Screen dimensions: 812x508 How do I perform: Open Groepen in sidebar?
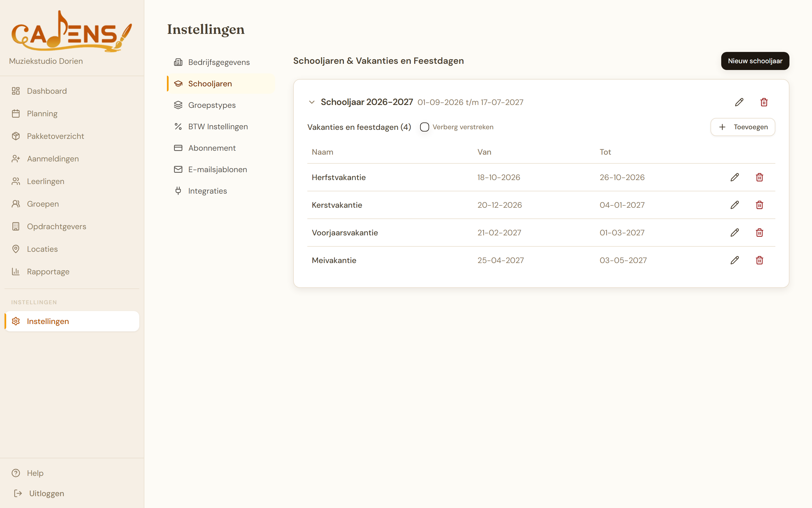pyautogui.click(x=72, y=204)
